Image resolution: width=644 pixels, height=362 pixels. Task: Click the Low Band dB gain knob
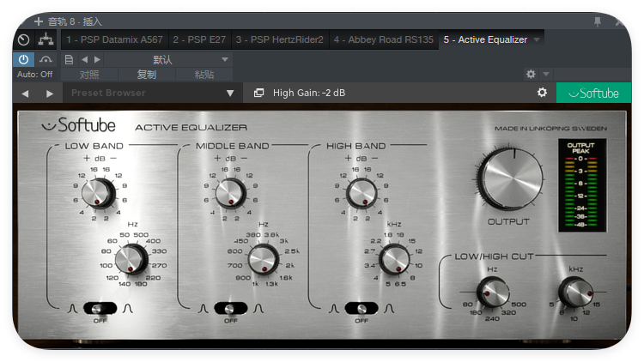(99, 193)
